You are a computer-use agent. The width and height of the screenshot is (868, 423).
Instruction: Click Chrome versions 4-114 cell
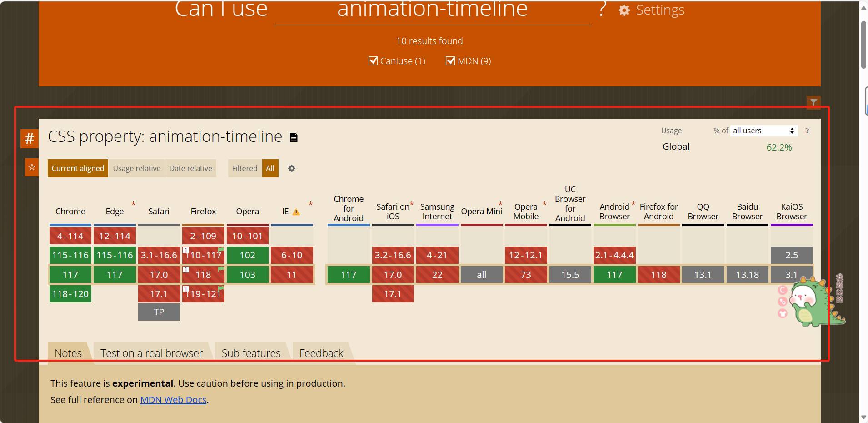(x=70, y=236)
